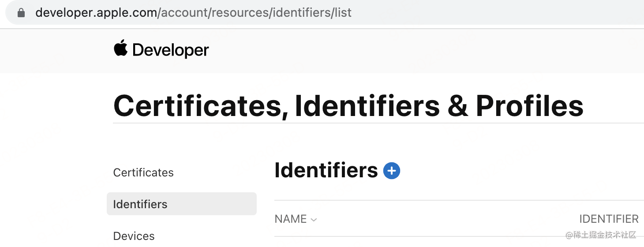Viewport: 644px width, 247px height.
Task: Click the Developer text beside Apple logo
Action: click(x=171, y=50)
